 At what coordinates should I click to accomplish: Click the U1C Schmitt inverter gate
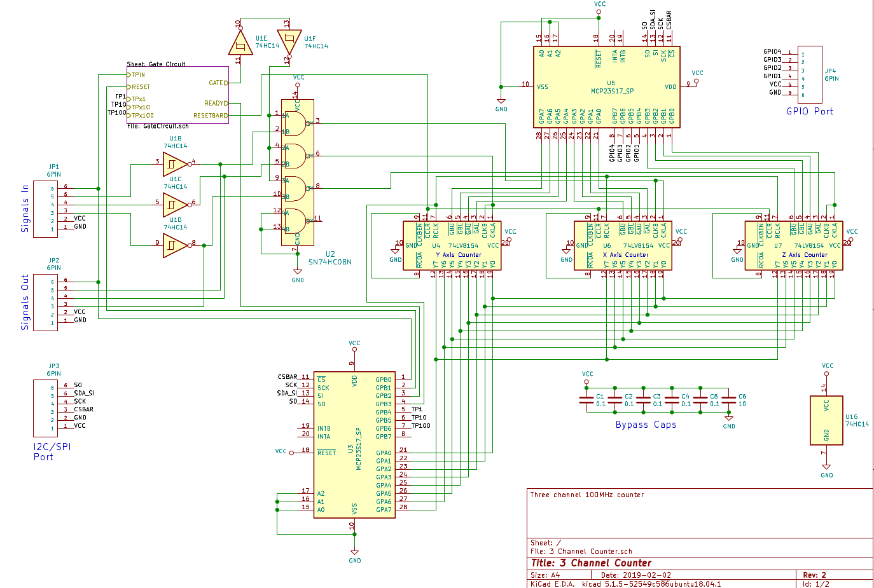tap(176, 205)
